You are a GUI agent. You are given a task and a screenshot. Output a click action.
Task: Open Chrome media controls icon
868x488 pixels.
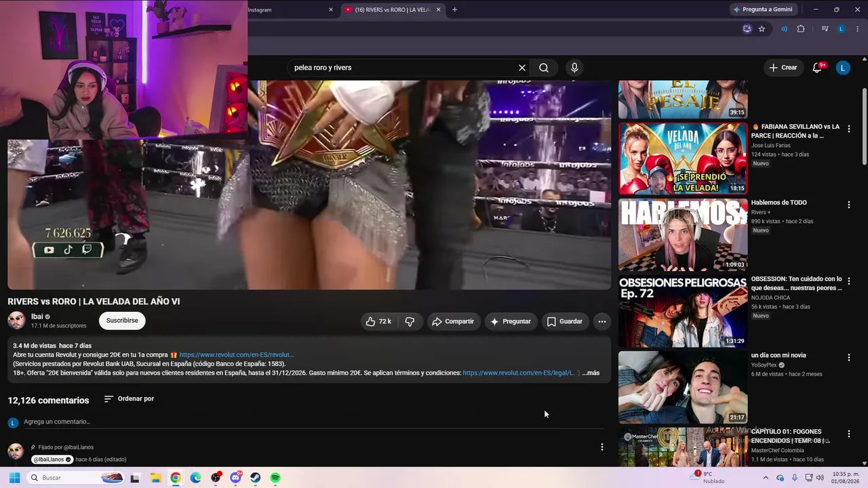pos(825,29)
